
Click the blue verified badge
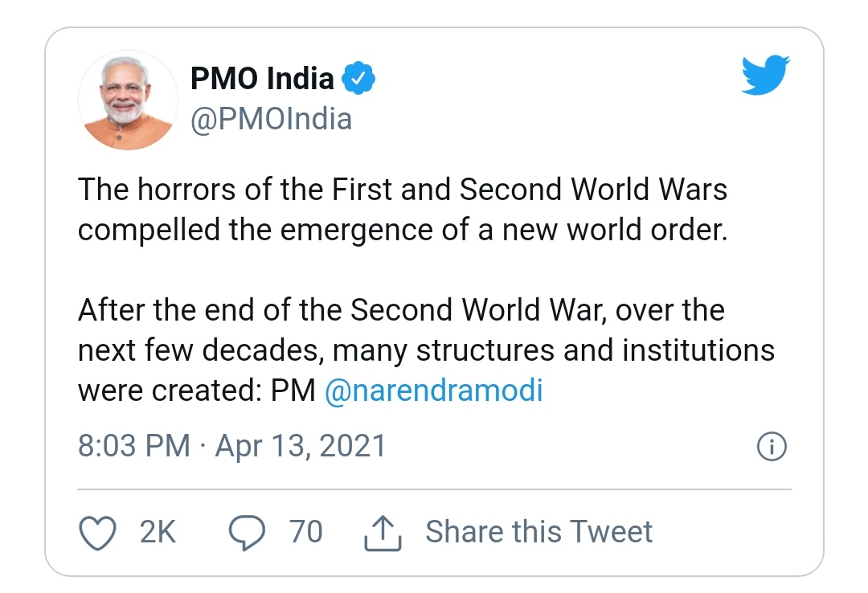pyautogui.click(x=358, y=77)
